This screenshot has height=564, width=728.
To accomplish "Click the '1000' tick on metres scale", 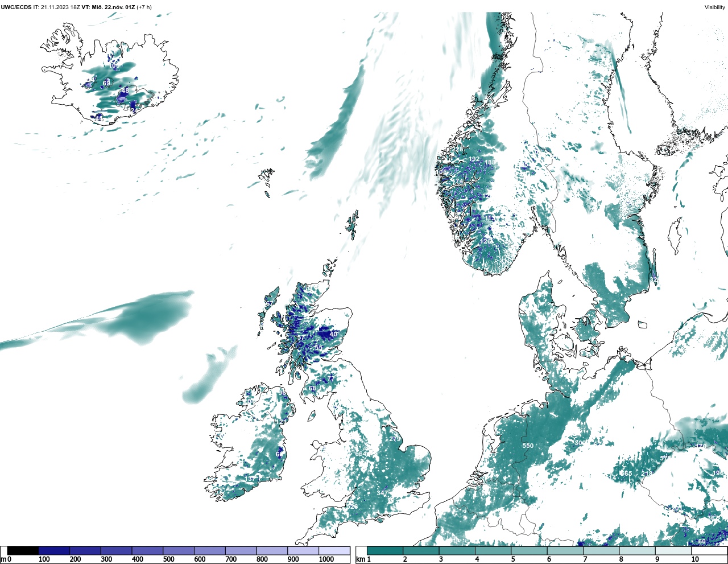I will click(x=326, y=559).
